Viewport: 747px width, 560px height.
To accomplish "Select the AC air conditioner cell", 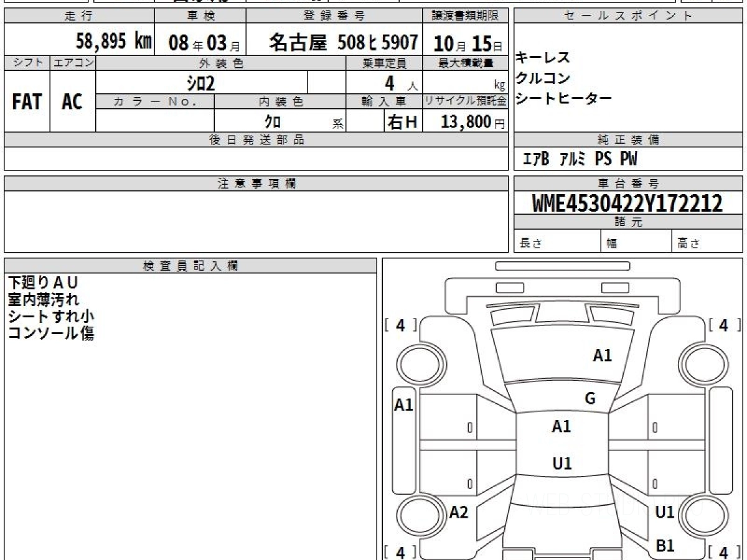I will pyautogui.click(x=72, y=102).
